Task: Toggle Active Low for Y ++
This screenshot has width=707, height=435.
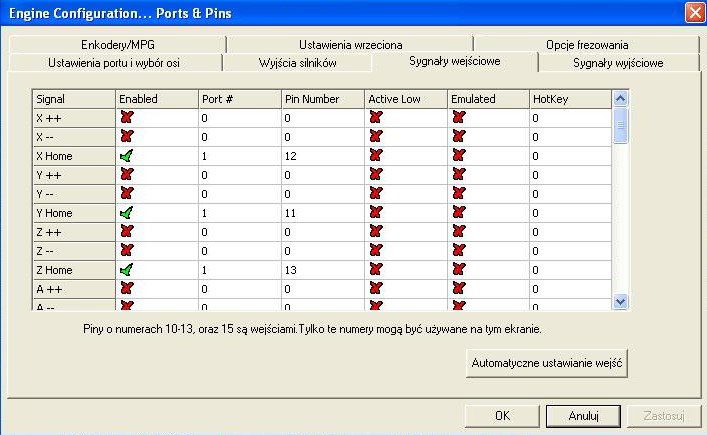Action: click(x=376, y=174)
